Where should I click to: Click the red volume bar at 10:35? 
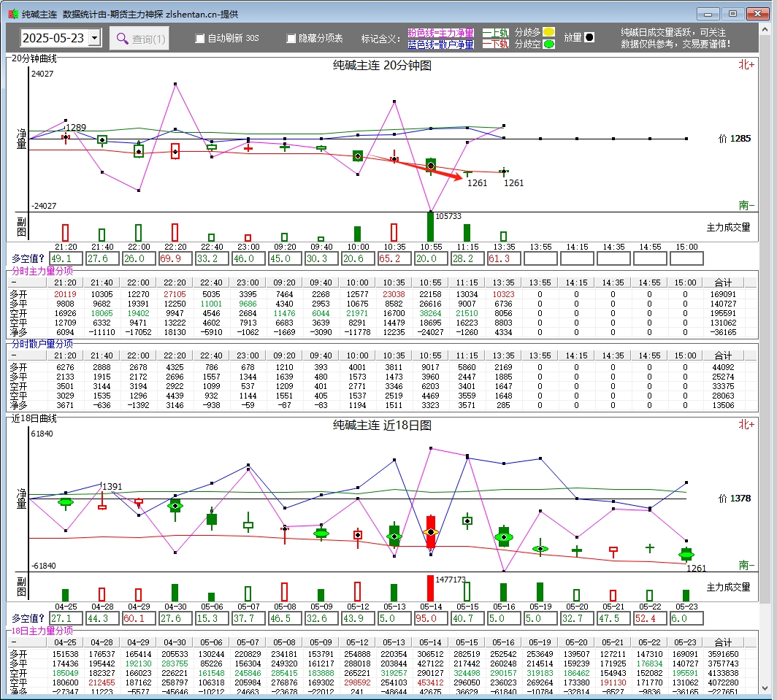[394, 232]
